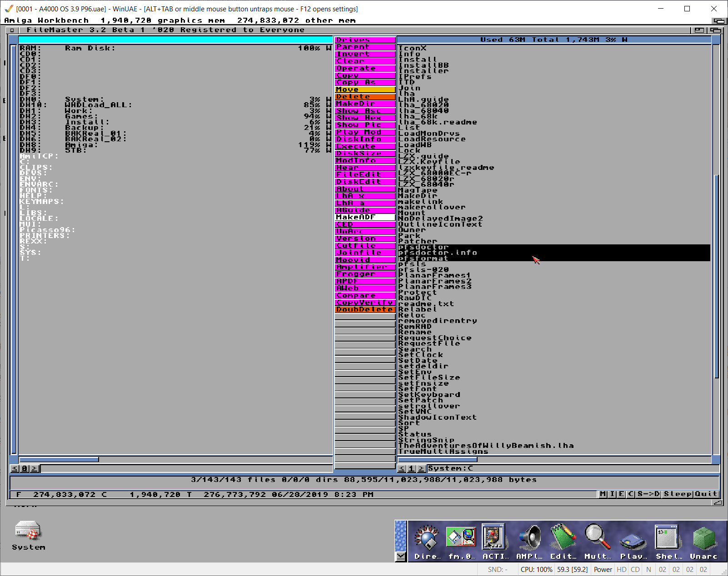This screenshot has width=728, height=576.
Task: Click the orange Delete button
Action: click(365, 96)
